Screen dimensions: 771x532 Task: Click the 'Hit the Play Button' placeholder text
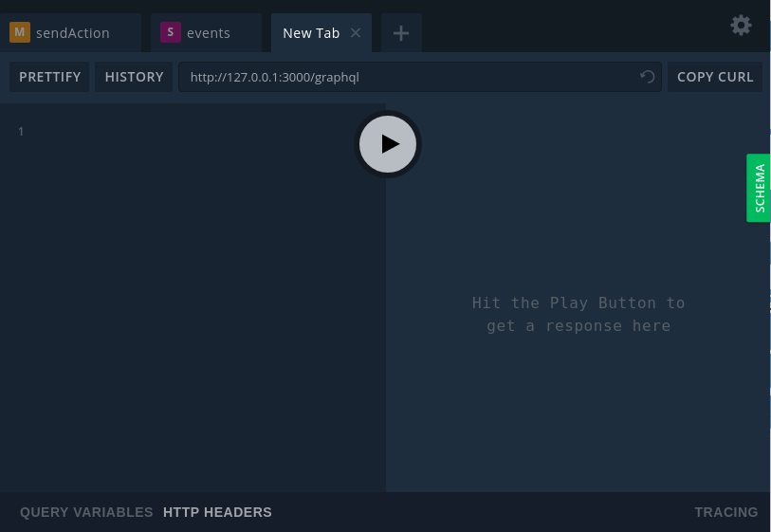[x=578, y=314]
